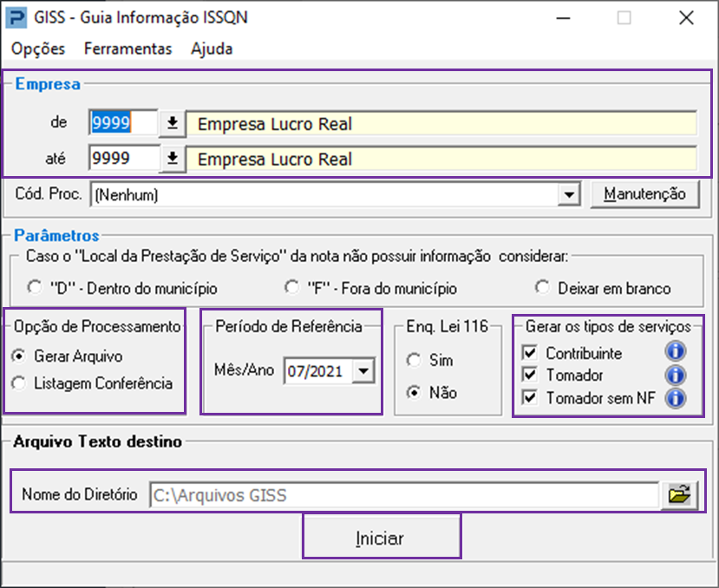Open the Ferramentas menu
The width and height of the screenshot is (719, 588).
click(127, 49)
